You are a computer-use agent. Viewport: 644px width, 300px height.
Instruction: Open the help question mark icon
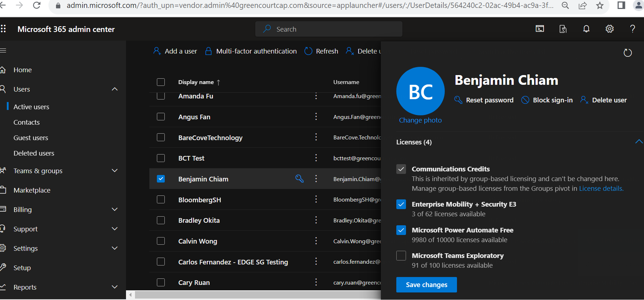(633, 29)
